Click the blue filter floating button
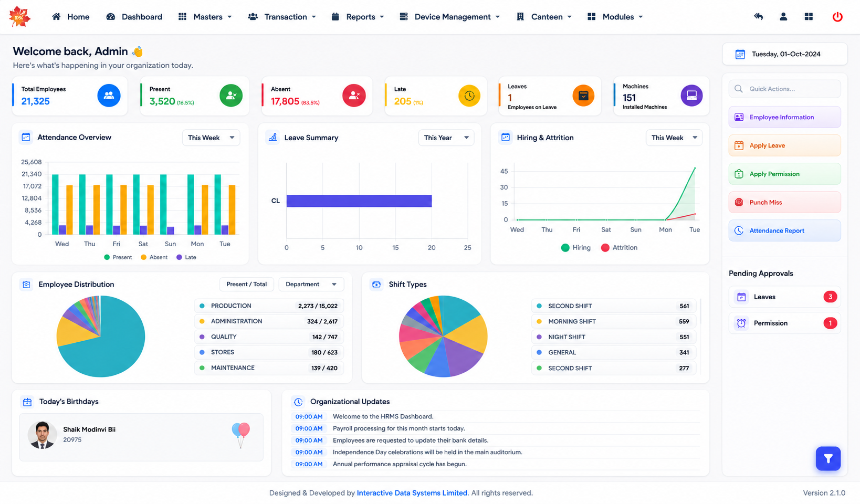Viewport: 860px width, 504px height. (828, 458)
